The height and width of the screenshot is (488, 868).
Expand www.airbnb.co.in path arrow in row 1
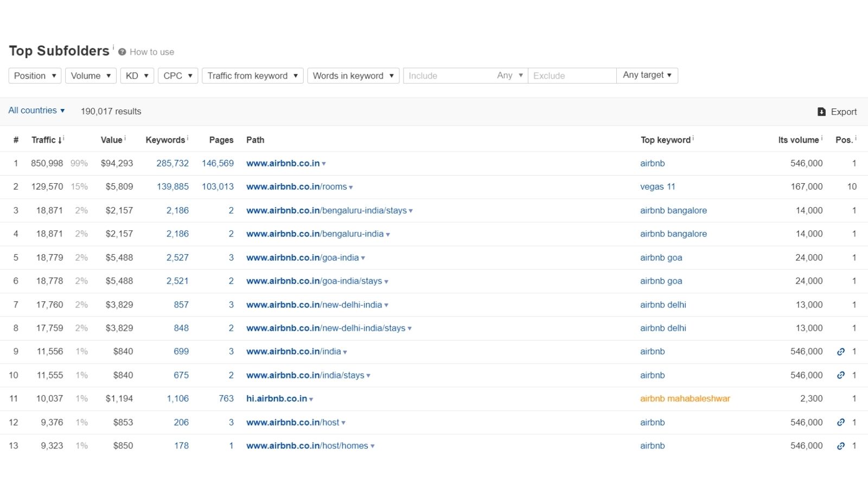(x=324, y=164)
